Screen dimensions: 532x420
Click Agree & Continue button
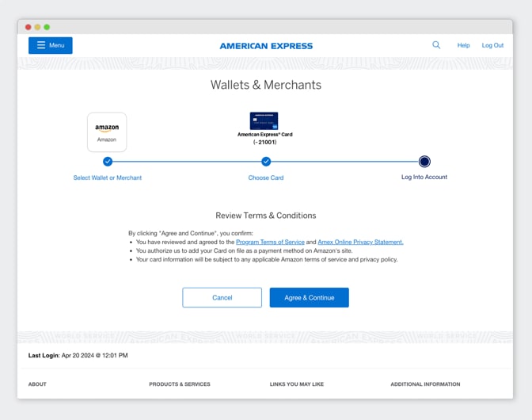(x=309, y=297)
